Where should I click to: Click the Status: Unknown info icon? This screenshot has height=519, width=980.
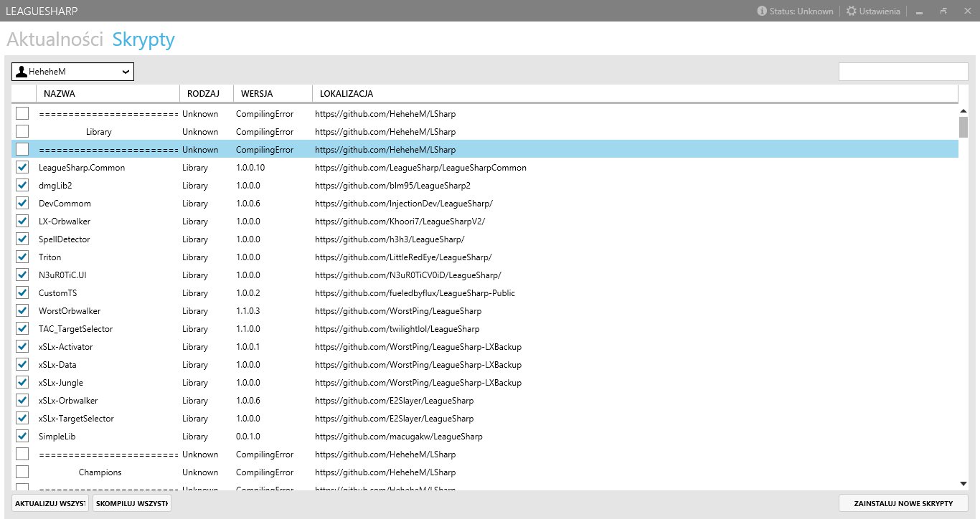click(762, 11)
